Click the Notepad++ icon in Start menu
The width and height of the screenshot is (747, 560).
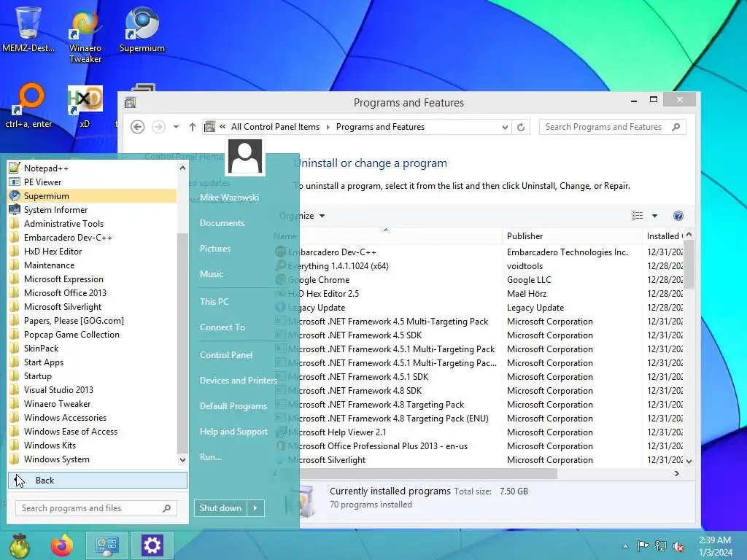point(15,168)
